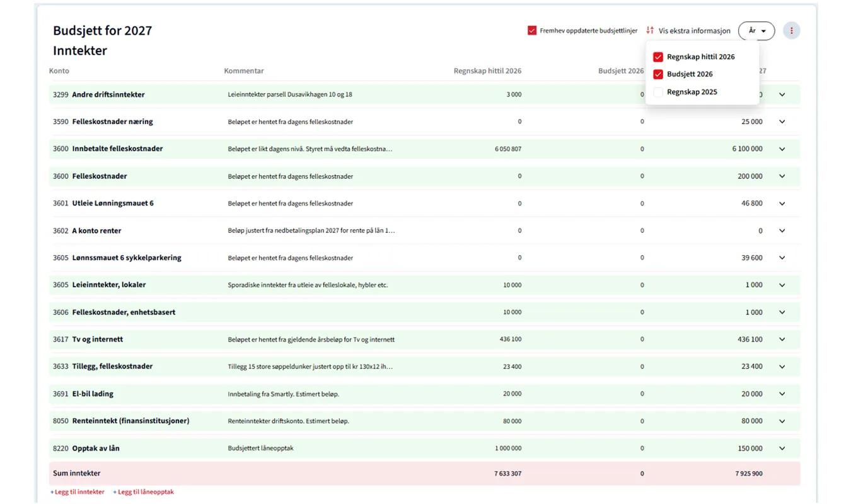The image size is (851, 504).
Task: Expand the 8050 Renteinntekt row chevron
Action: 782,421
